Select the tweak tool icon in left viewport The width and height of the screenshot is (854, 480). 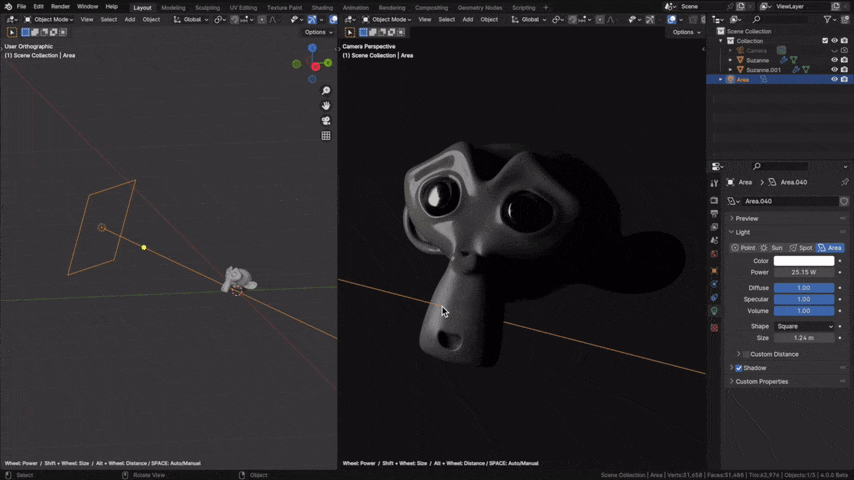[x=11, y=32]
